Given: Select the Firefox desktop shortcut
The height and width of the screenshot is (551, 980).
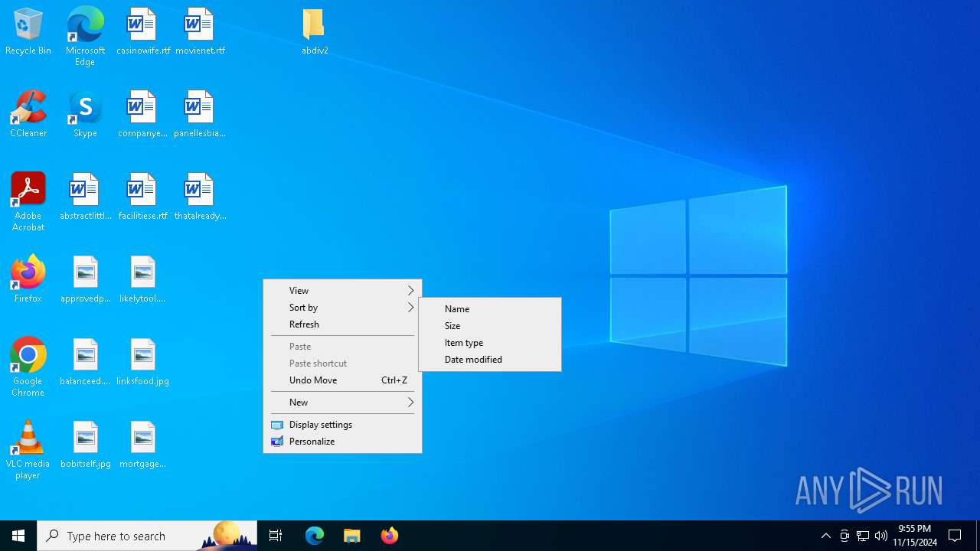Looking at the screenshot, I should pos(28,279).
